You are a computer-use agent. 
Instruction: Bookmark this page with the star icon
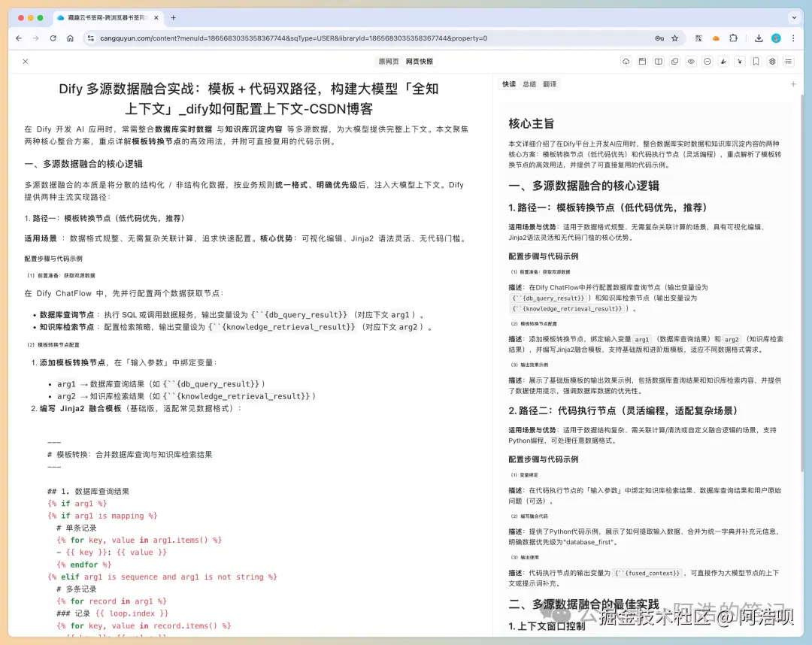point(674,38)
